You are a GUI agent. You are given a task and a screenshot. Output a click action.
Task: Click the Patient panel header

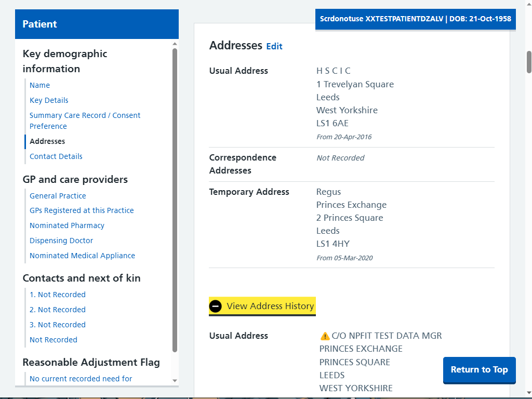[x=97, y=24]
